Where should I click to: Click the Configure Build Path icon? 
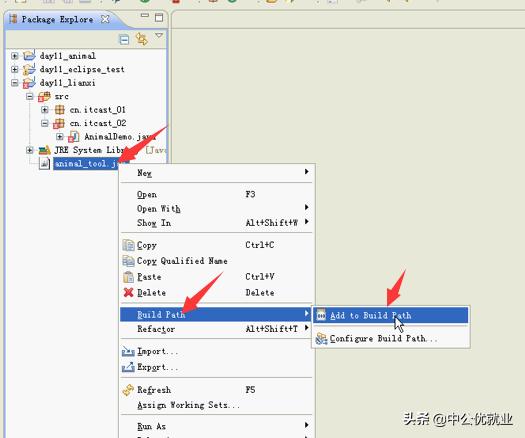(x=321, y=339)
